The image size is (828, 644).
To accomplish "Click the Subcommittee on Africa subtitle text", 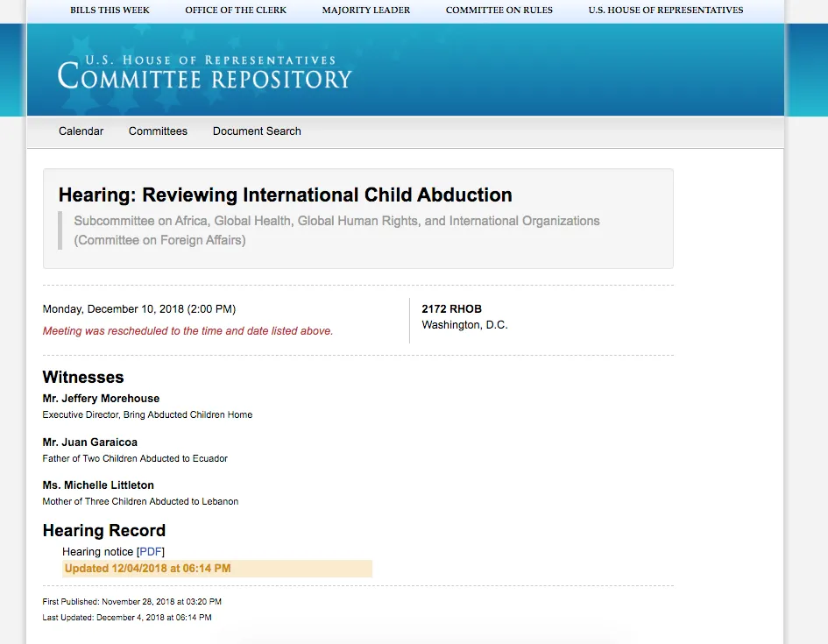I will pyautogui.click(x=336, y=230).
